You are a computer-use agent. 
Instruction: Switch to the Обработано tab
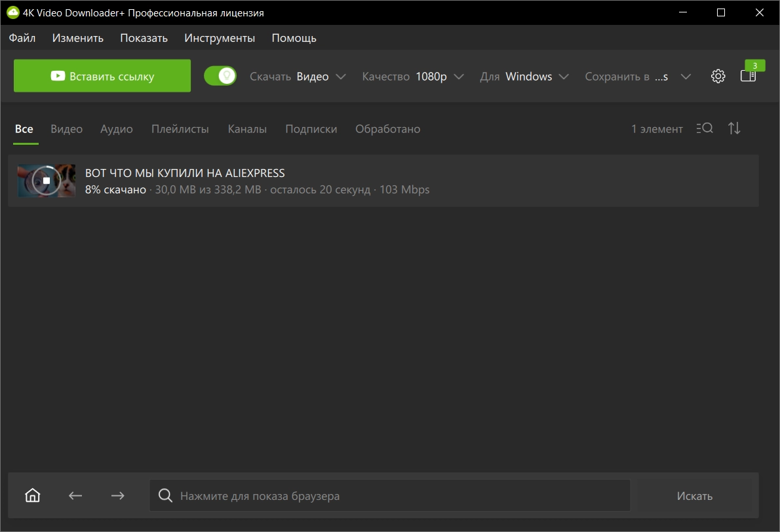pos(387,129)
